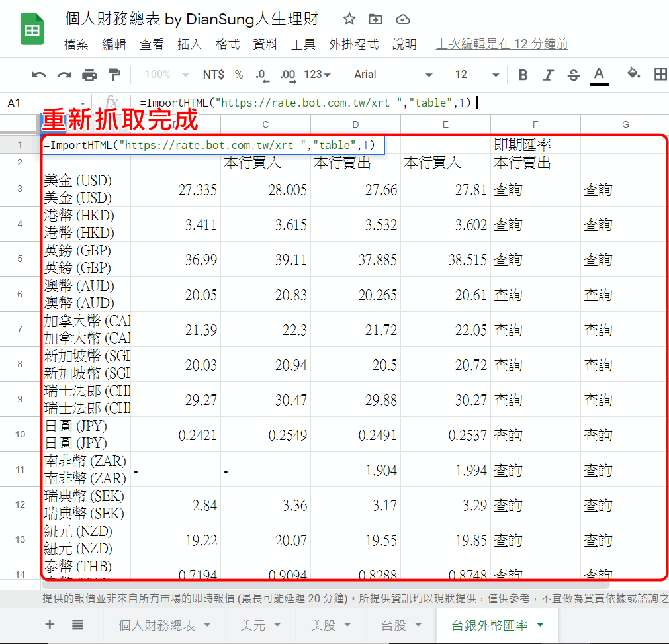Star the spreadsheet as favorite

pyautogui.click(x=349, y=19)
